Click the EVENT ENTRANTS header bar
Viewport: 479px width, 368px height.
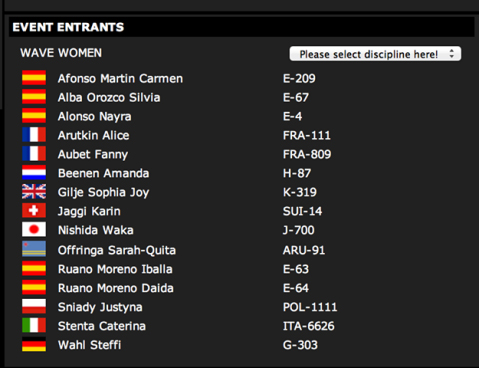(x=241, y=27)
